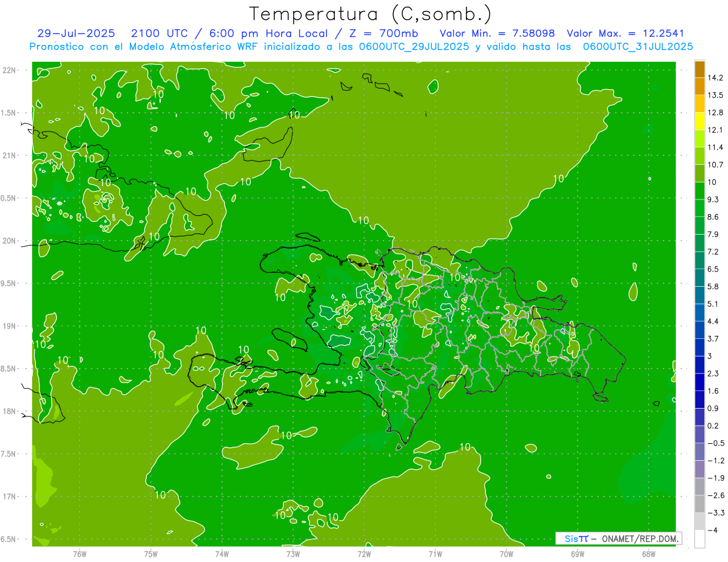Click the "70W" longitude label
Screen dimensions: 728x562
(507, 554)
